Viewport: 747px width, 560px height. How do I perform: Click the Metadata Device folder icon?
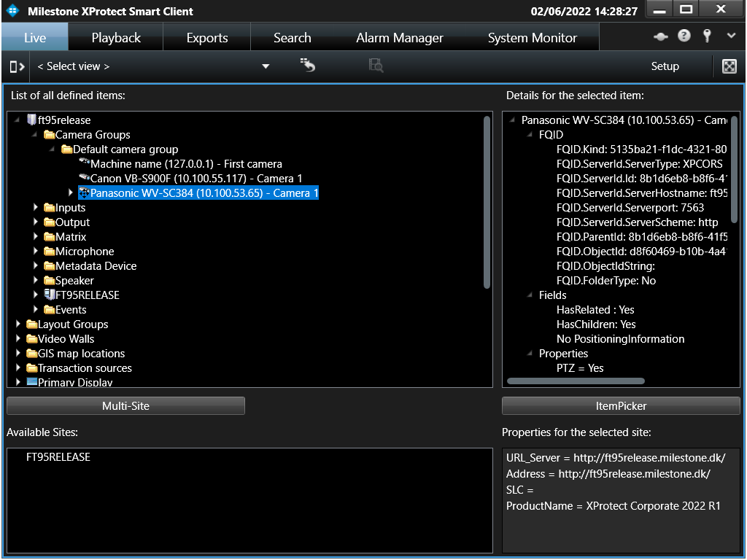pos(49,266)
